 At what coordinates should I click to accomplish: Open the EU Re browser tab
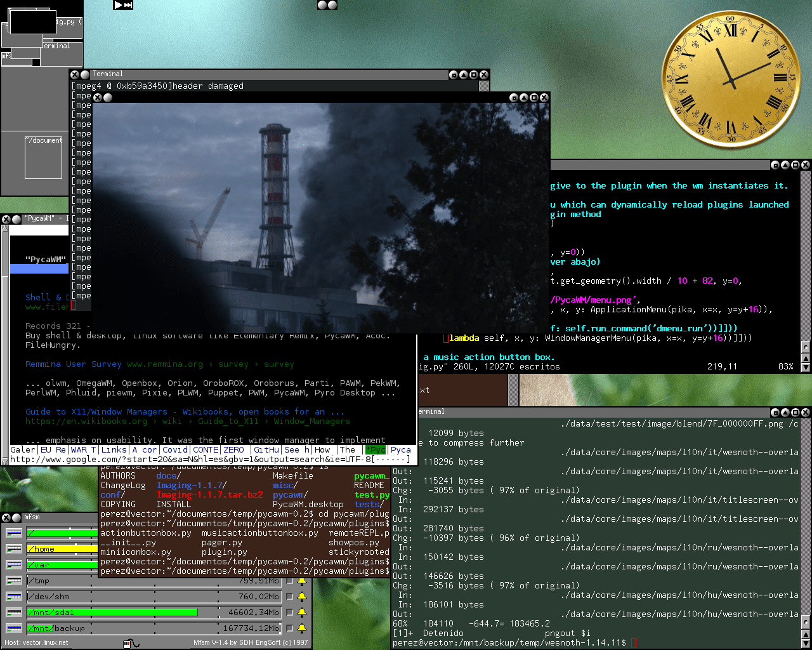(53, 450)
